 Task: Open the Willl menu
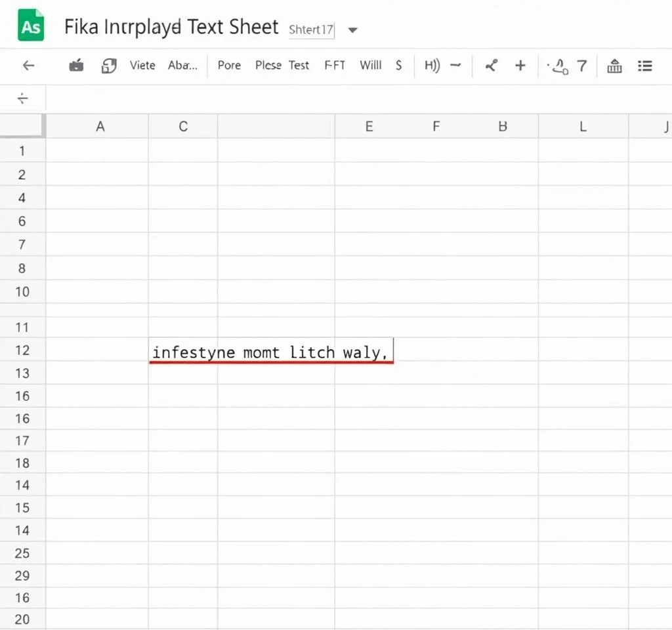tap(371, 65)
